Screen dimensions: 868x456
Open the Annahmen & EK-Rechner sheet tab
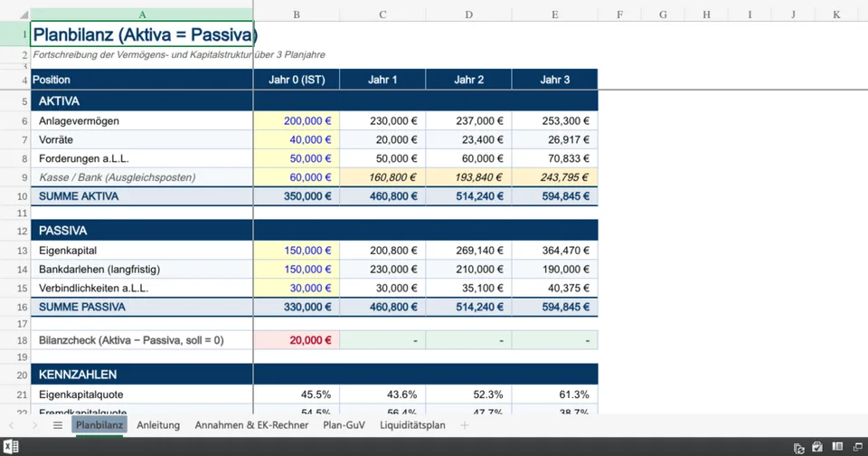click(251, 425)
